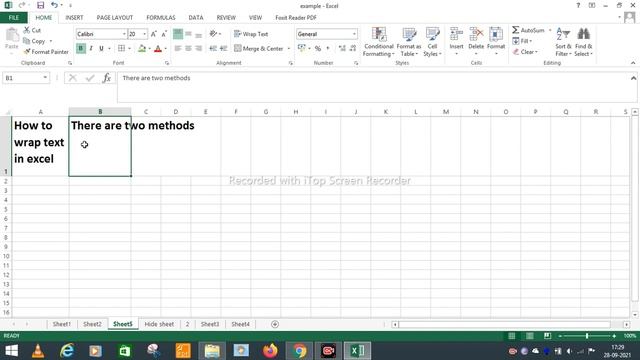Click the Borders icon
640x360 pixels.
(121, 49)
